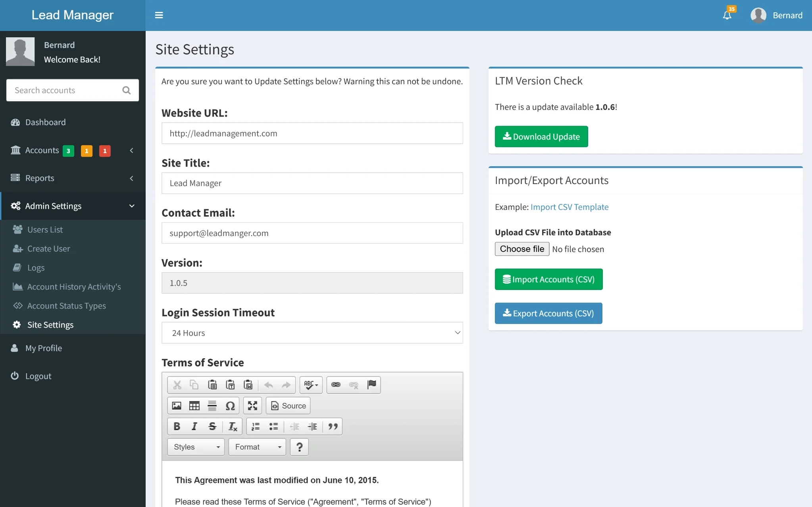
Task: Insert special character Omega icon
Action: point(230,406)
